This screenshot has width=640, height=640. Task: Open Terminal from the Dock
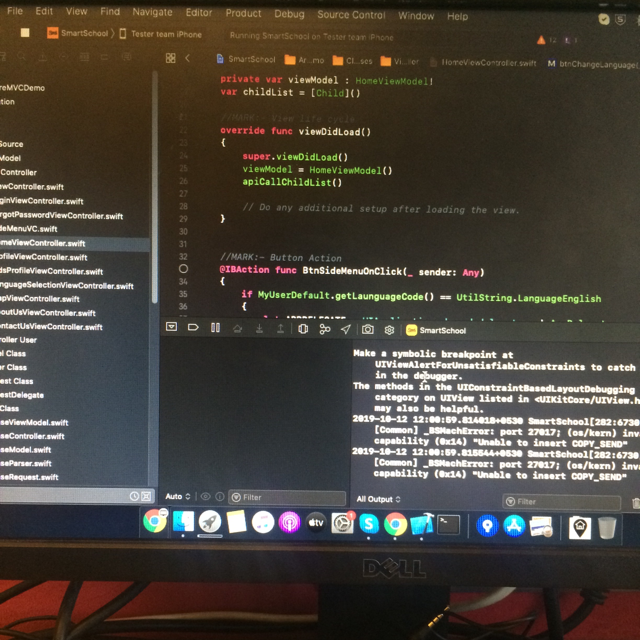(448, 524)
